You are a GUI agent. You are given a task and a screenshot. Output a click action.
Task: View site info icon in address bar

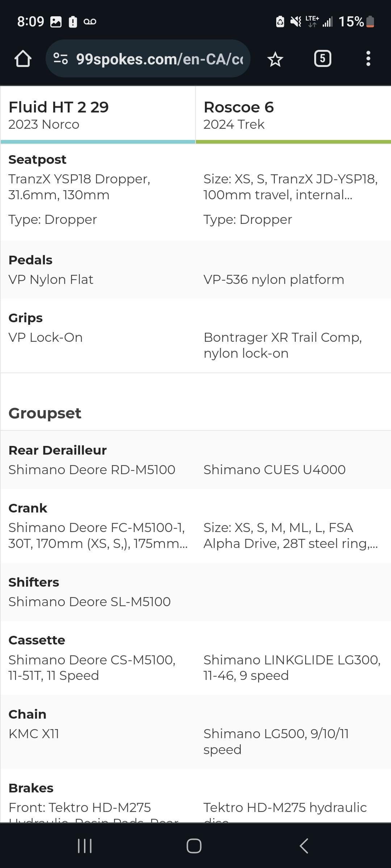point(60,59)
